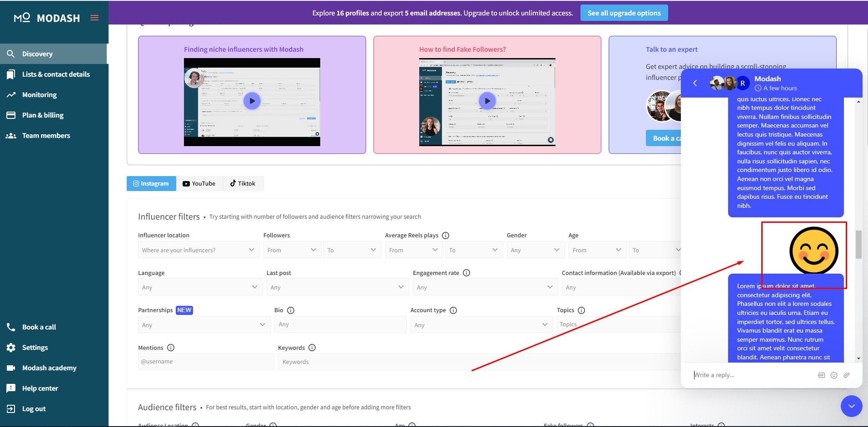The image size is (868, 427).
Task: Open the Partnerships dropdown
Action: click(204, 325)
